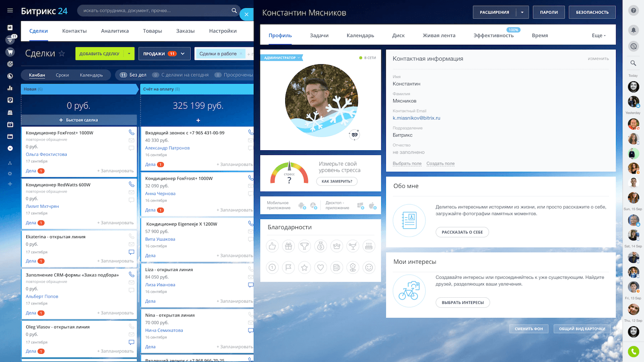
Task: Add Сделки page to favorites with star
Action: pyautogui.click(x=62, y=54)
